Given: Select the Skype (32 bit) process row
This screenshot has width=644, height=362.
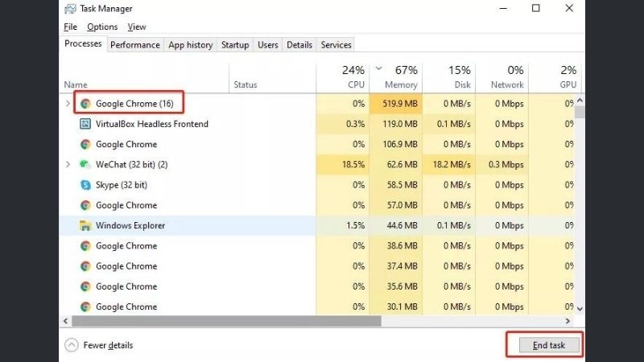Looking at the screenshot, I should (x=316, y=185).
